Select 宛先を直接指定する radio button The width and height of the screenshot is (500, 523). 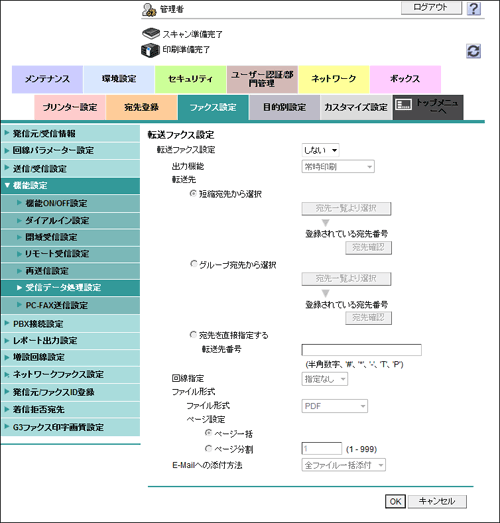(193, 335)
